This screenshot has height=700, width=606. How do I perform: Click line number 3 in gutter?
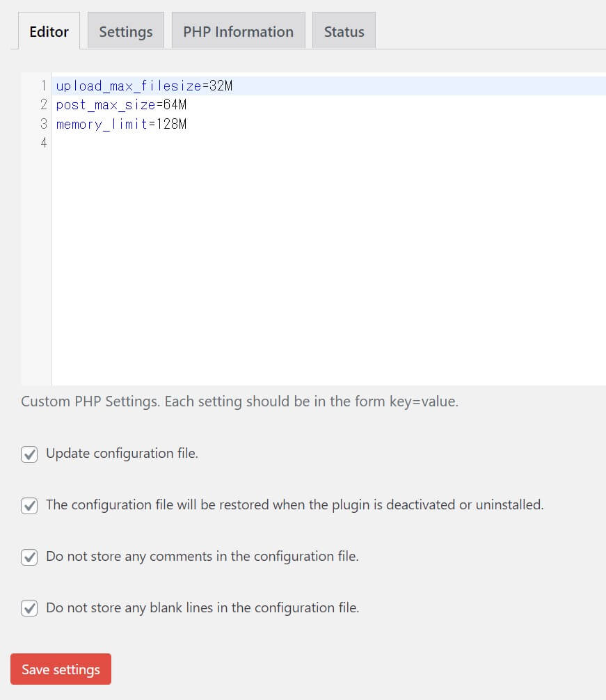click(x=44, y=124)
